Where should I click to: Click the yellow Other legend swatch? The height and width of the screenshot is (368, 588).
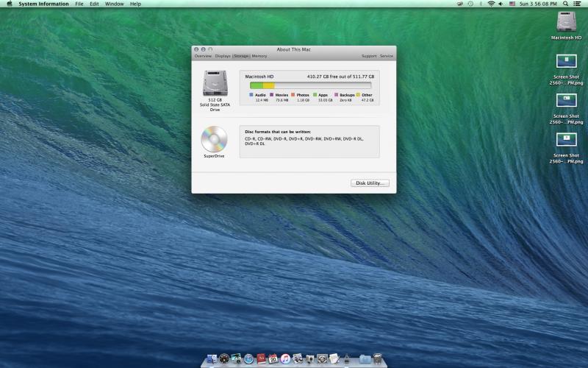coord(358,95)
